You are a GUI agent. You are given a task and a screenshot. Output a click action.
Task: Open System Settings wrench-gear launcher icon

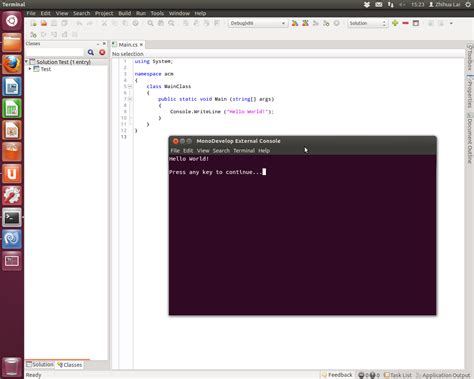[x=12, y=195]
